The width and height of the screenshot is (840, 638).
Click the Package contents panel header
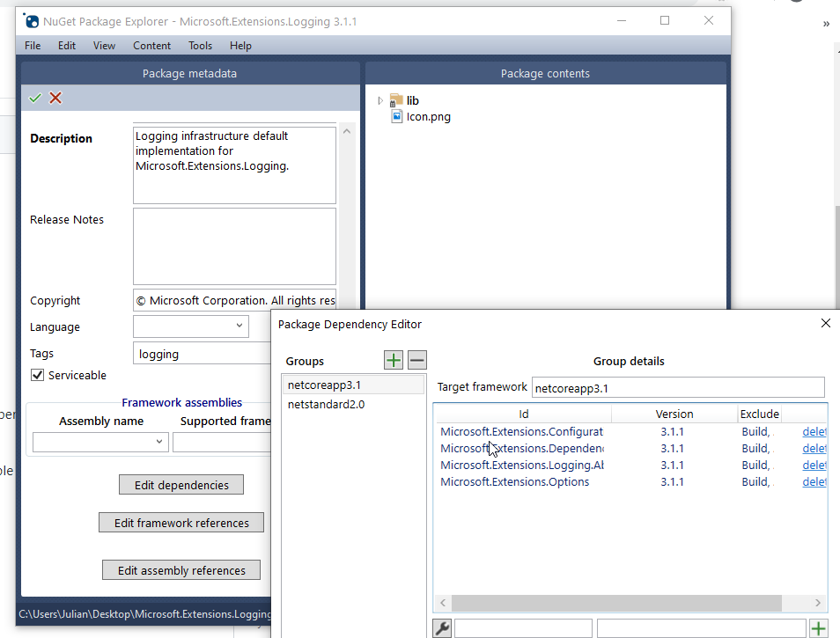(x=545, y=73)
